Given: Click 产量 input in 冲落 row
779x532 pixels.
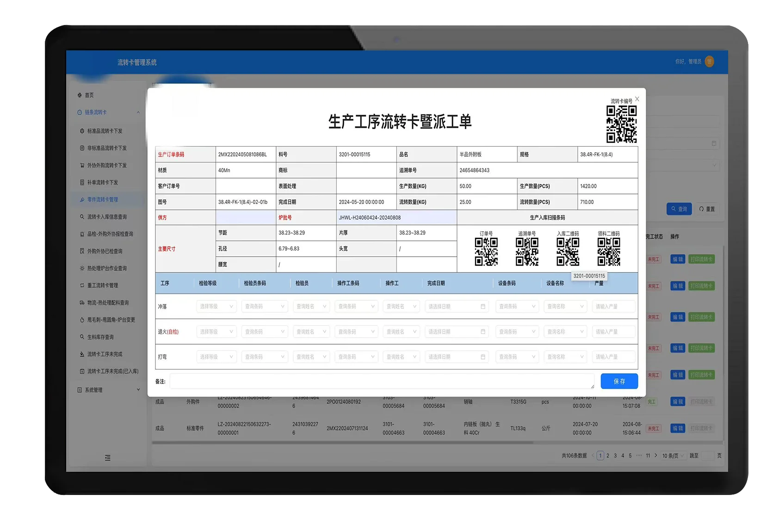Looking at the screenshot, I should pyautogui.click(x=613, y=306).
